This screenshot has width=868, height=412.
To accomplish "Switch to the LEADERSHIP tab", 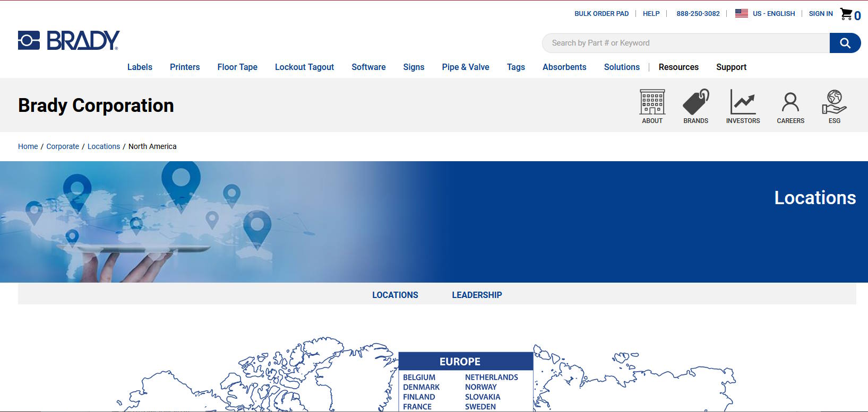I will point(477,295).
